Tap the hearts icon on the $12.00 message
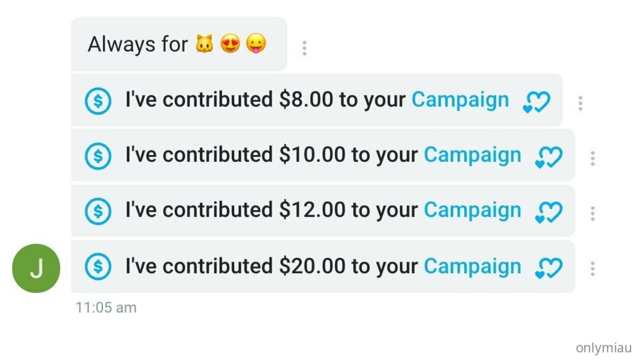Screen dimensions: 639x364 click(x=549, y=212)
